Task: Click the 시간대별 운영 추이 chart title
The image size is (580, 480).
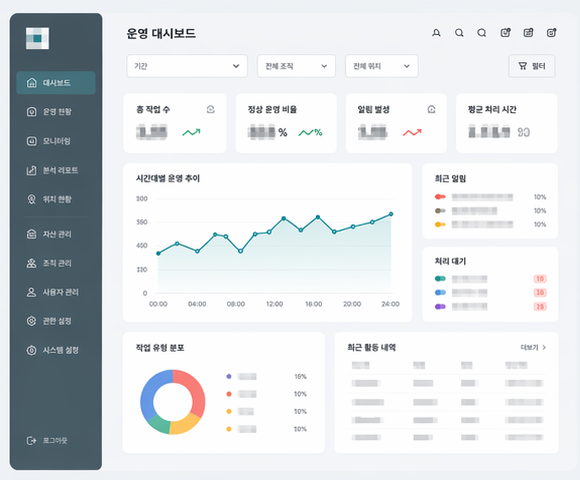Action: (168, 179)
